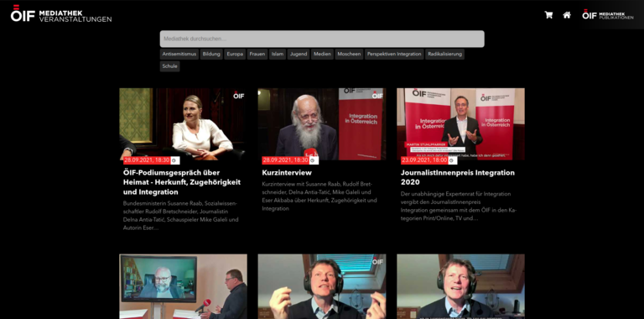Filter by Antisemitismus tag
The image size is (644, 319).
(x=179, y=55)
